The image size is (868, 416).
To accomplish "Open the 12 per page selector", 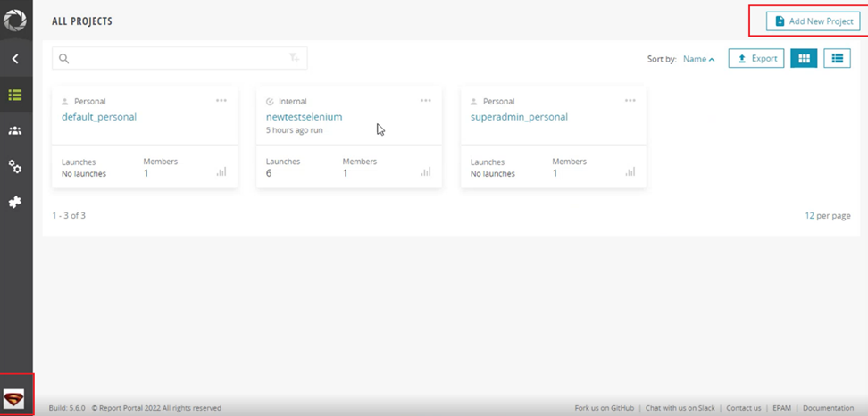I will 827,216.
